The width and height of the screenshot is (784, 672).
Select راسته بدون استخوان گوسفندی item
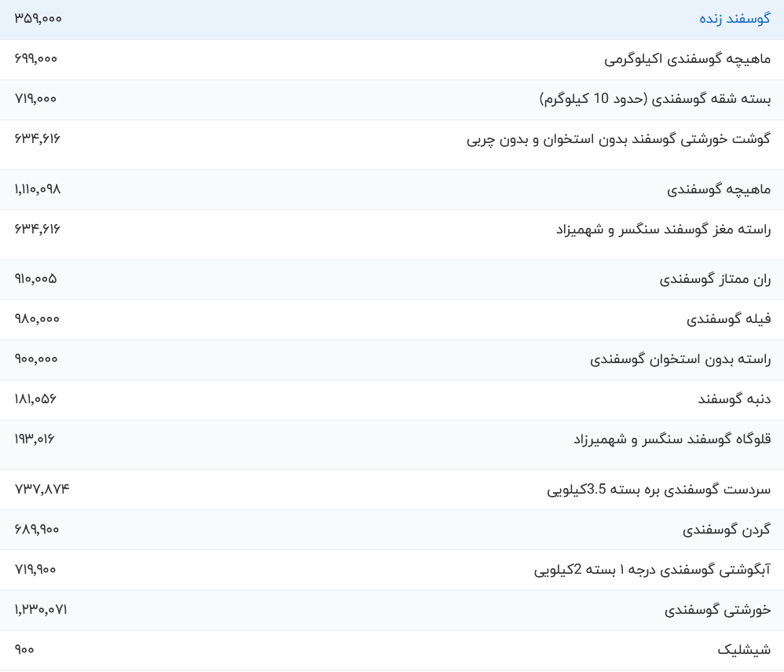pos(680,359)
